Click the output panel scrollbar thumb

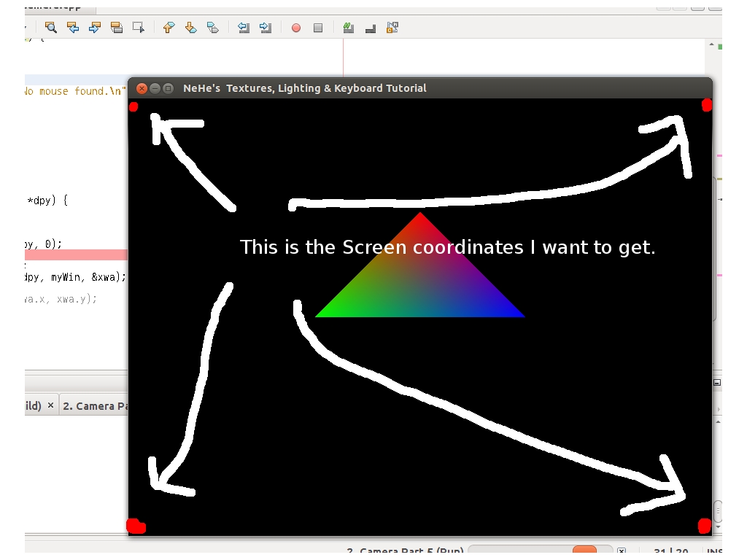718,511
